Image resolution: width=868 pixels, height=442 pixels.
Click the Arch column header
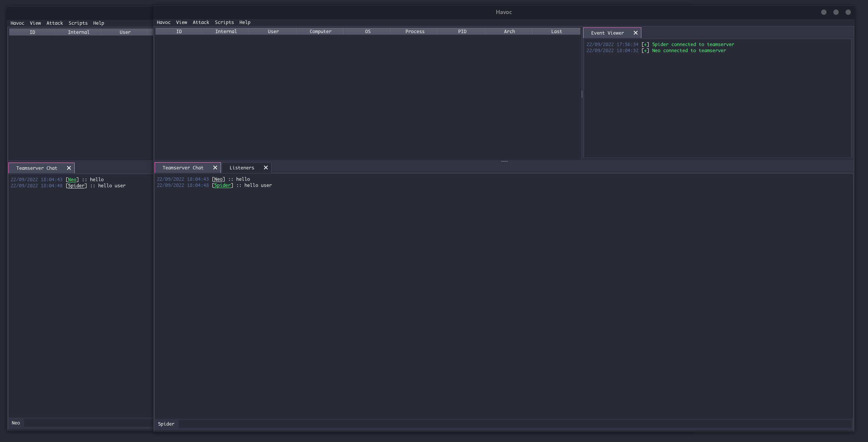coord(509,32)
